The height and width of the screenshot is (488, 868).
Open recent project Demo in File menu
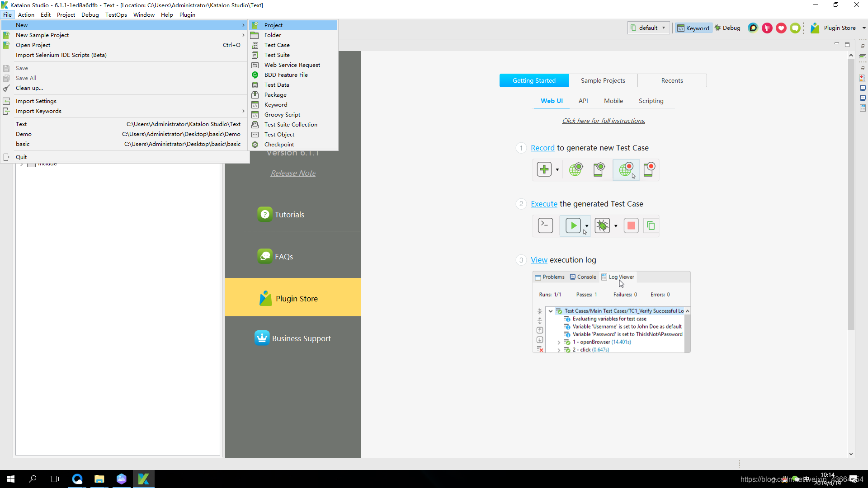(x=124, y=134)
